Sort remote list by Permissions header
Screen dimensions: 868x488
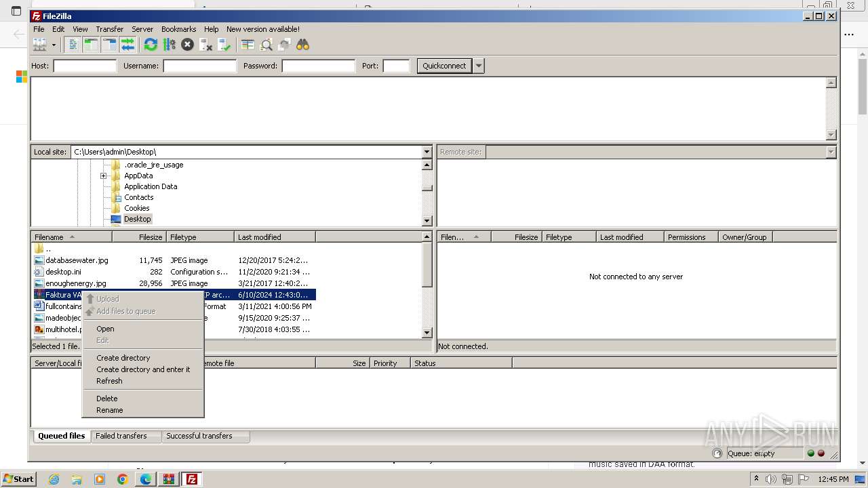[691, 237]
